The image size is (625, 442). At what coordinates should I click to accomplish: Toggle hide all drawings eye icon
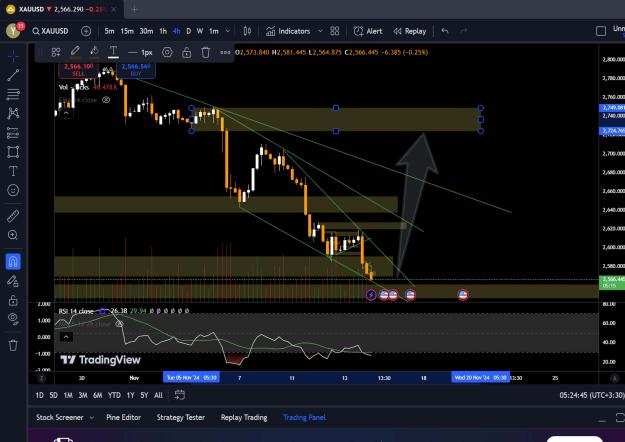pos(13,319)
